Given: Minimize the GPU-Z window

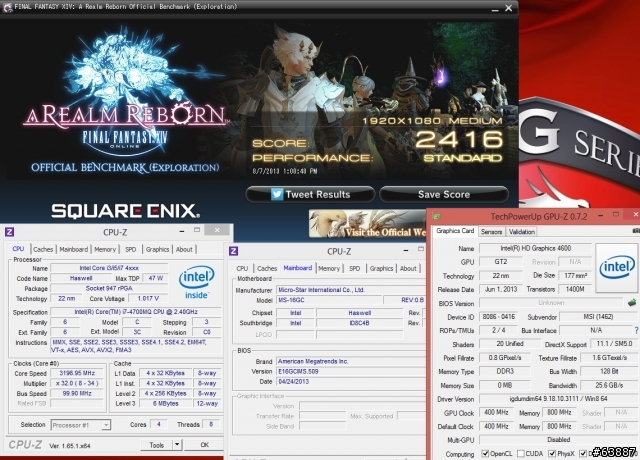Looking at the screenshot, I should [600, 215].
